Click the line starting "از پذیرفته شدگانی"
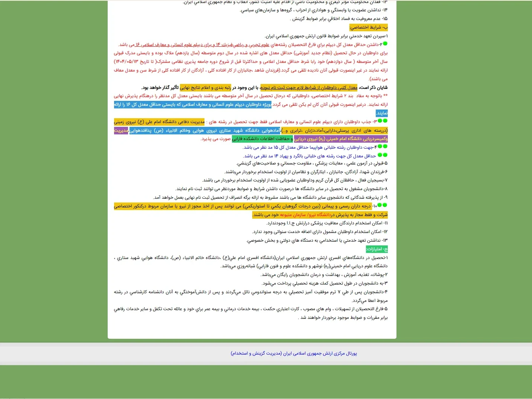Screen dimensions: 532x399 click(x=270, y=198)
